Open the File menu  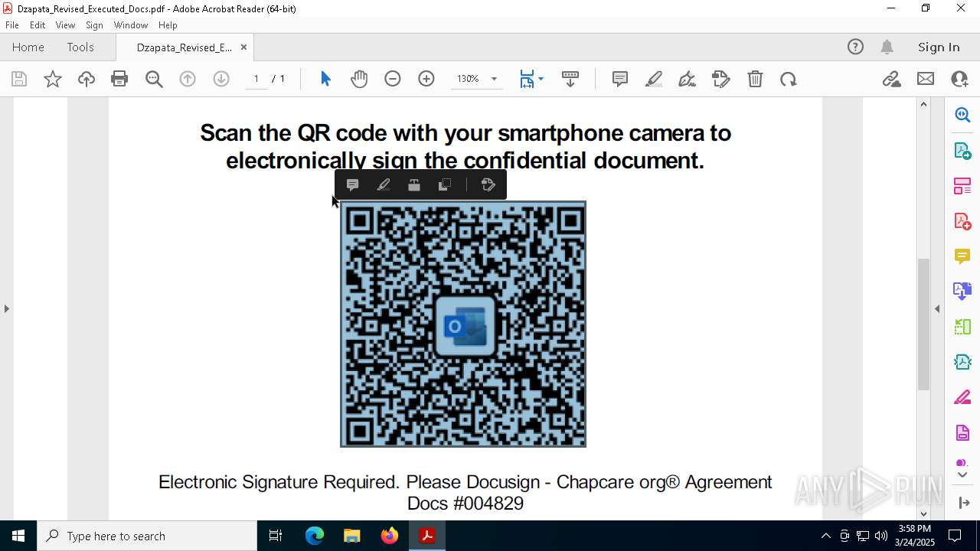(x=12, y=25)
